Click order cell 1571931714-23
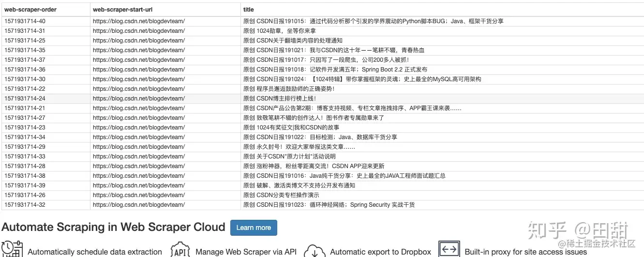The height and width of the screenshot is (257, 644). 25,128
